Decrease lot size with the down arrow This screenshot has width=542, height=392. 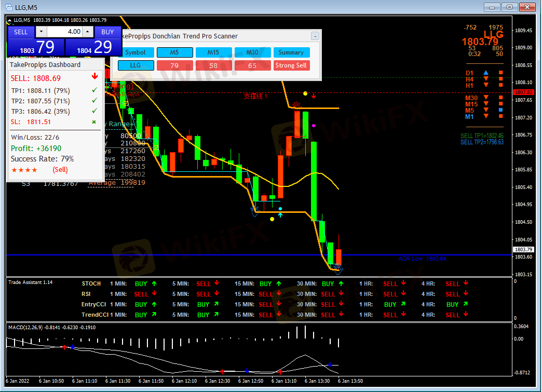point(42,32)
